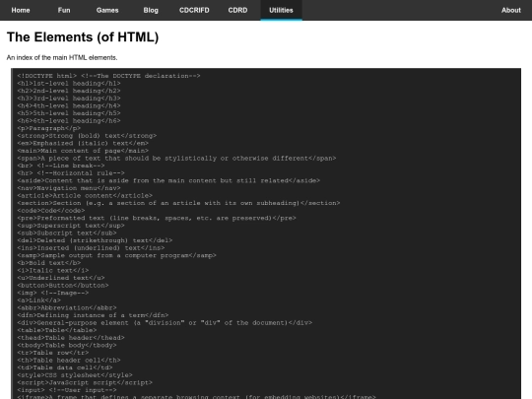This screenshot has width=532, height=399.
Task: Click the h6 6th-level heading line
Action: (x=69, y=121)
